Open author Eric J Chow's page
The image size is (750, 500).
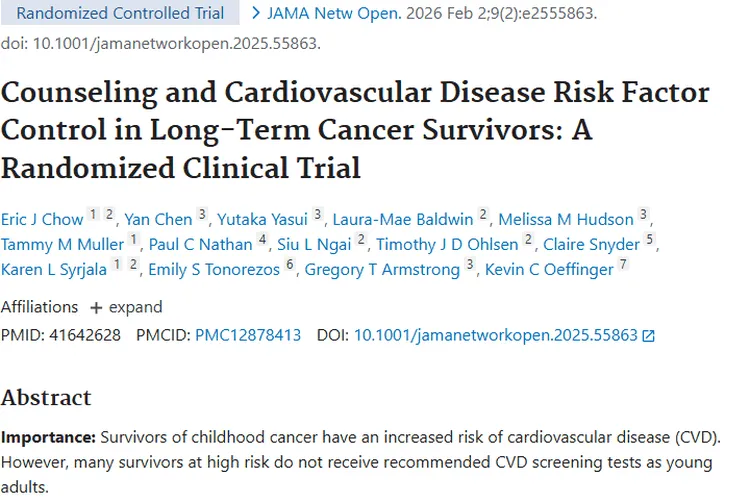click(40, 219)
